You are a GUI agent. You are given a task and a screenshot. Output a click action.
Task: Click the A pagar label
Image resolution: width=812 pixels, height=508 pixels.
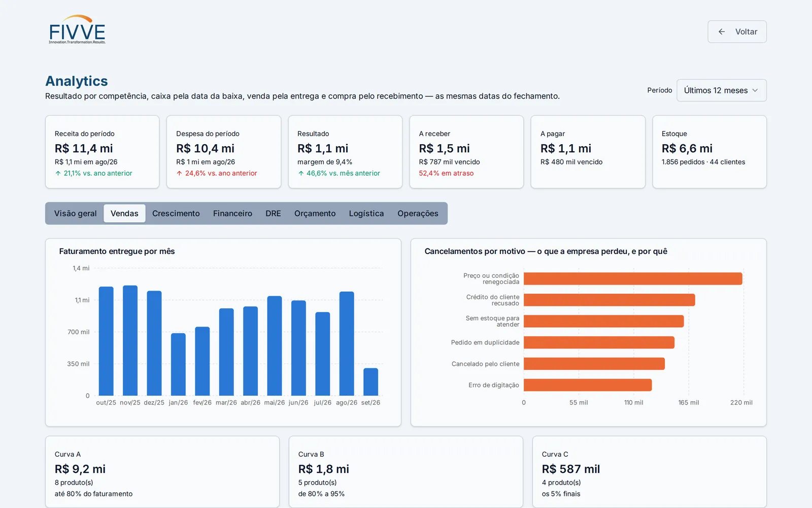click(x=553, y=134)
